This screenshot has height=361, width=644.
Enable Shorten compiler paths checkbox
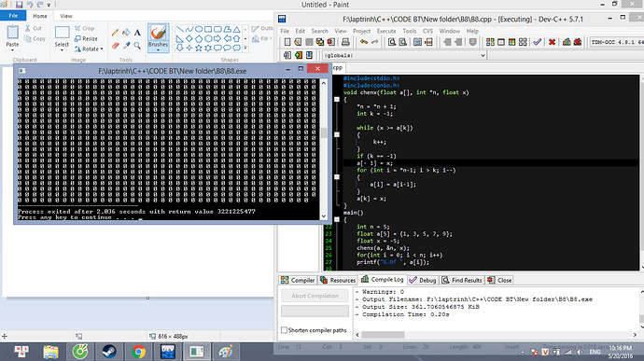pos(285,330)
